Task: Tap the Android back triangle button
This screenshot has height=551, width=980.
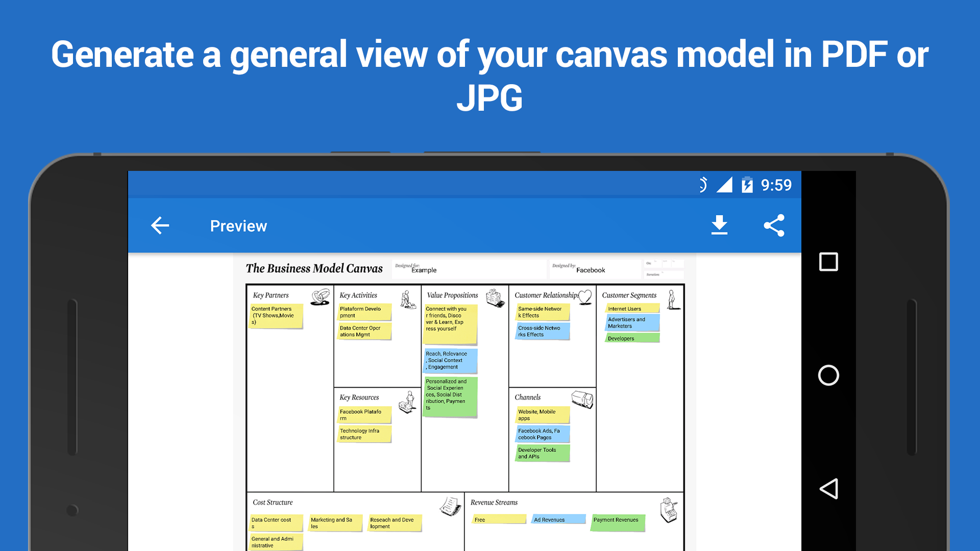Action: point(828,489)
